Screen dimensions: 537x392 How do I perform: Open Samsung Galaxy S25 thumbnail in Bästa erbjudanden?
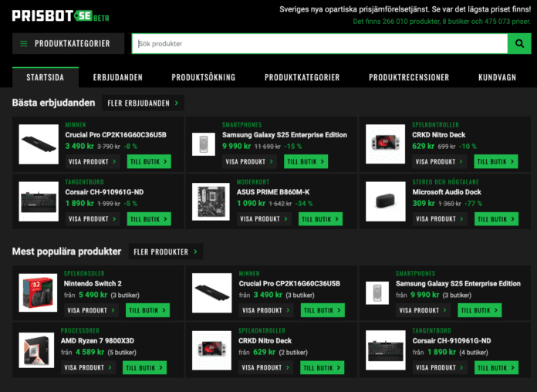[x=204, y=144]
